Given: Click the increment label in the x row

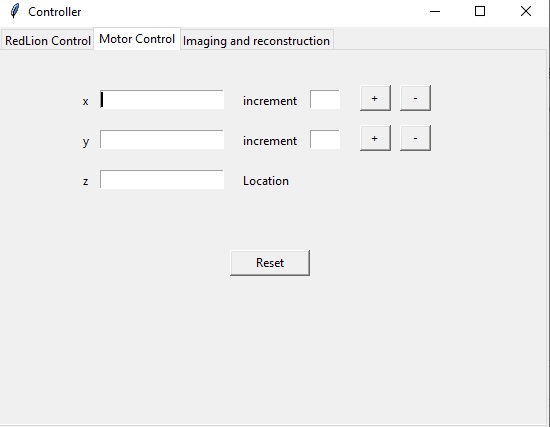Looking at the screenshot, I should (x=270, y=101).
